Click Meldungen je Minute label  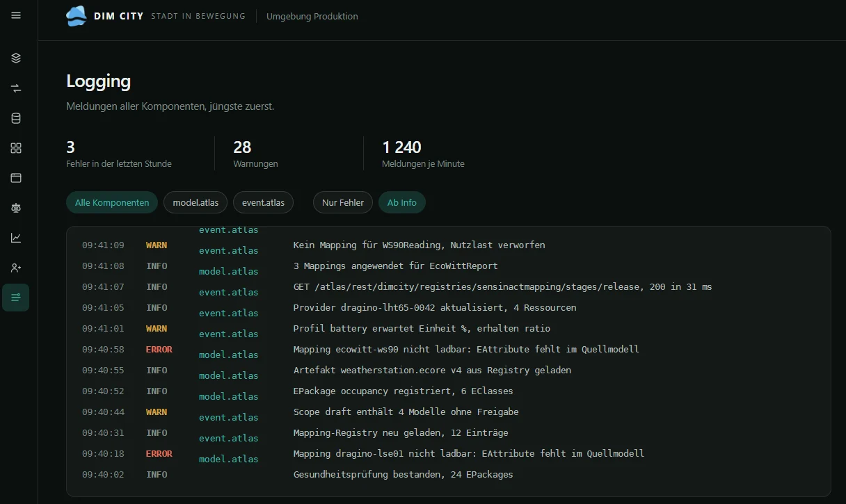point(423,163)
